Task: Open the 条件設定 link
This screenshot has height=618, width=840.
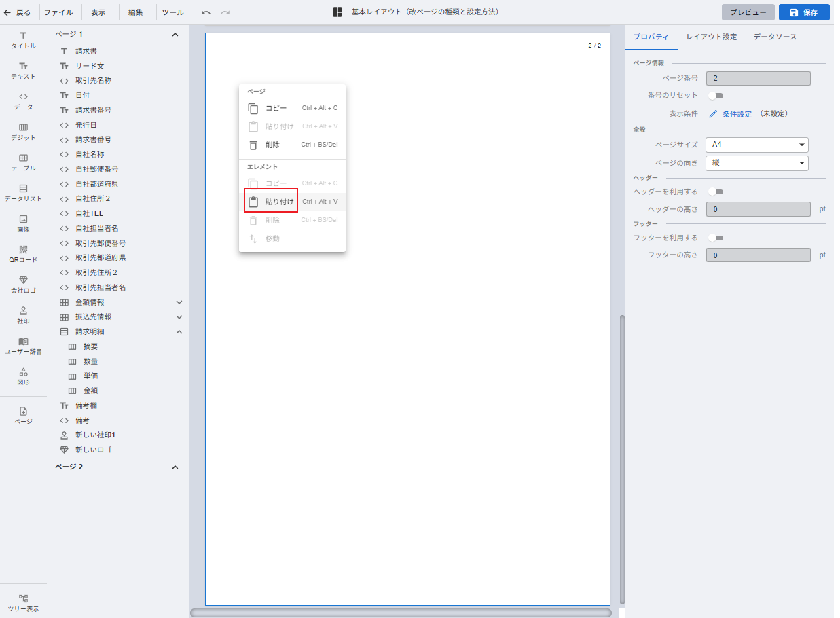Action: pyautogui.click(x=736, y=114)
